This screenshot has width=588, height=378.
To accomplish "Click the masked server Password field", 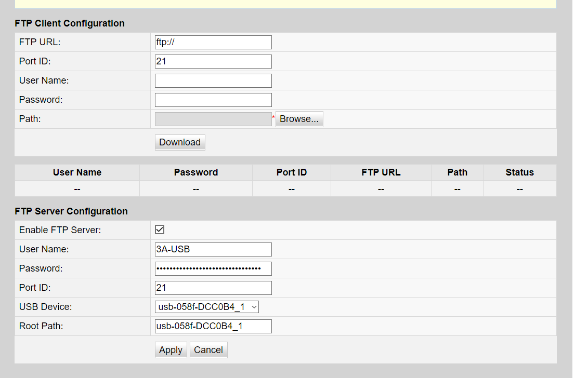I will 213,268.
